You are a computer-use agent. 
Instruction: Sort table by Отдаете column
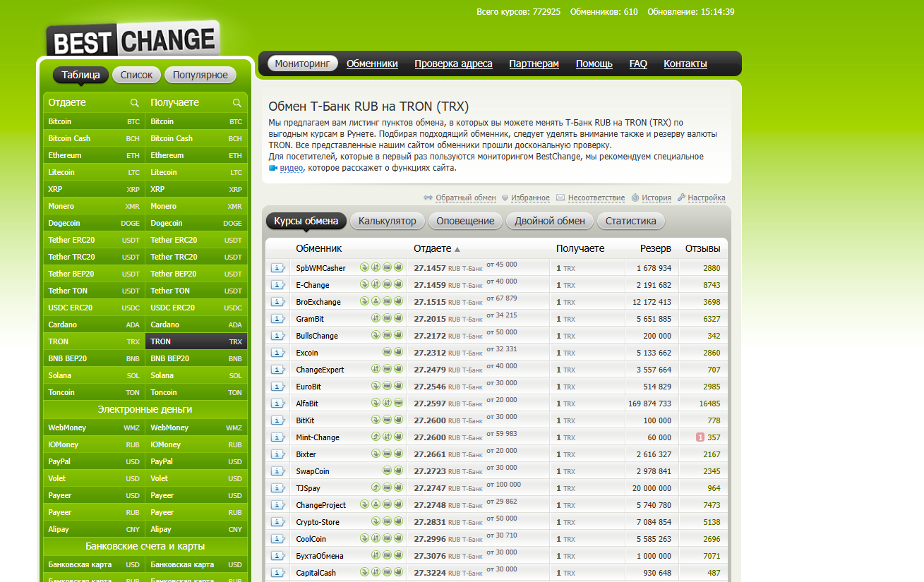pos(432,249)
